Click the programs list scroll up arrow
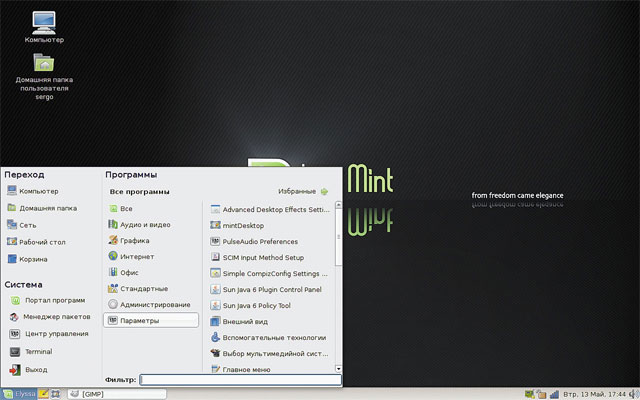 pos(338,204)
